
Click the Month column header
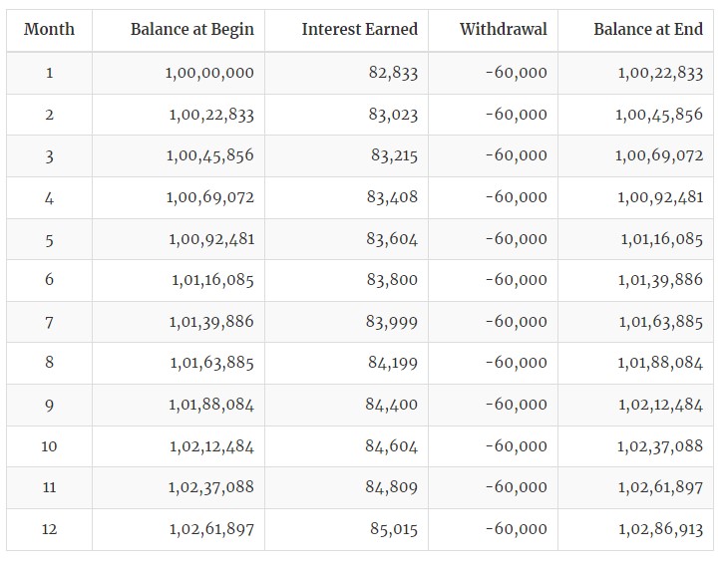pyautogui.click(x=49, y=29)
